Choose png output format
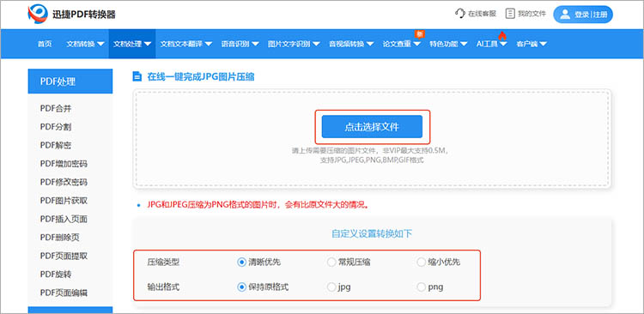The width and height of the screenshot is (644, 314). 421,287
